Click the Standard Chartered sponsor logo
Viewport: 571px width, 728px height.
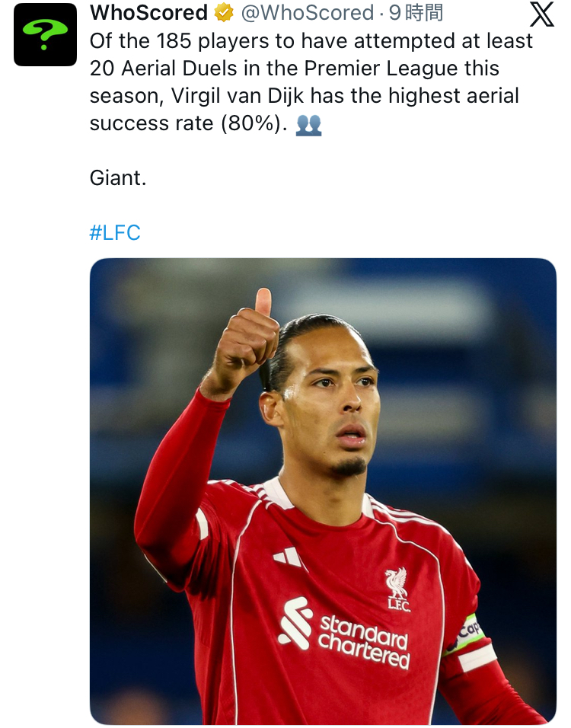347,632
